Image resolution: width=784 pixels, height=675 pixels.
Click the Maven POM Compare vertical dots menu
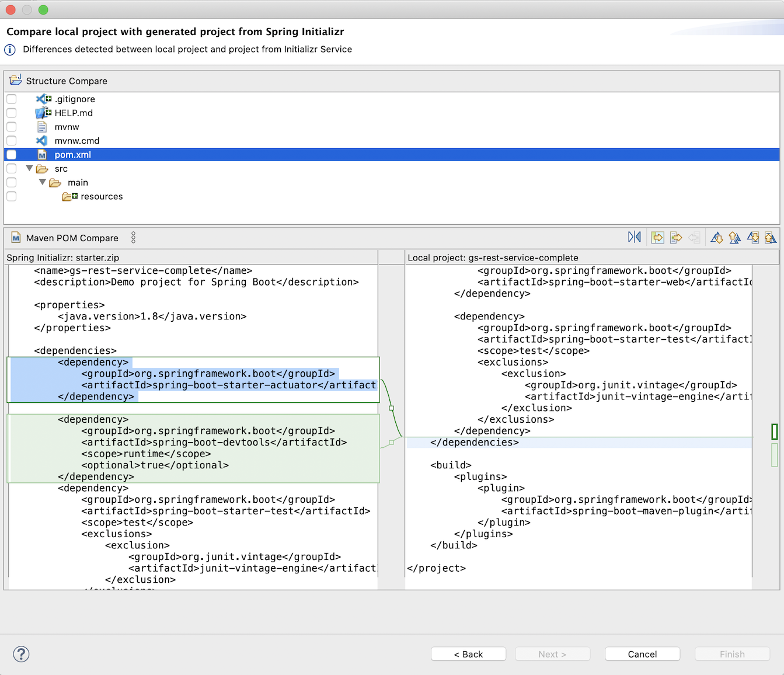(x=133, y=238)
